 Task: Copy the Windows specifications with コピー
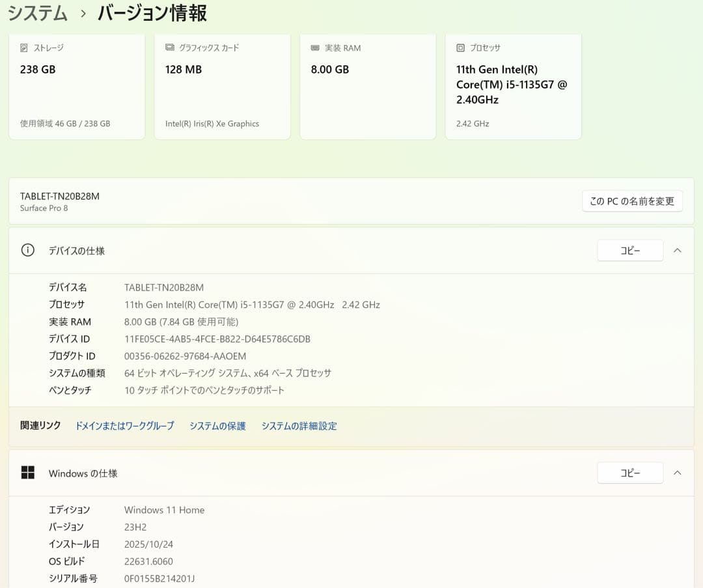click(x=629, y=473)
